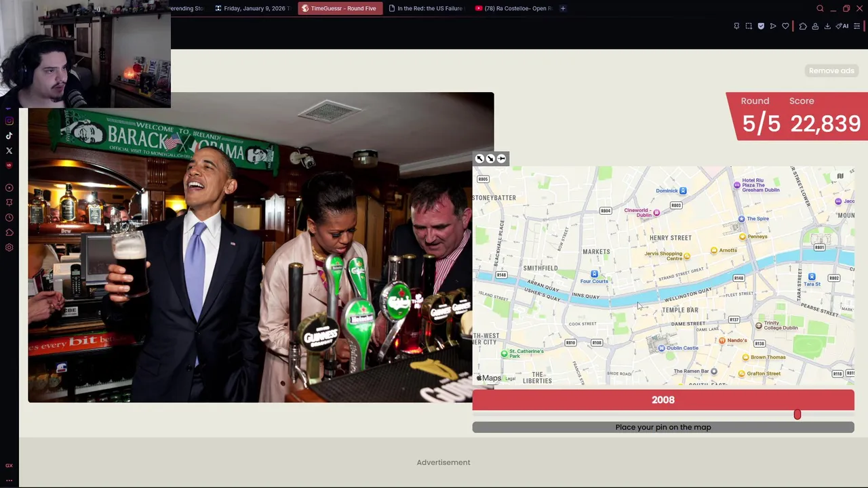Click the Trinity College Dublin marker
This screenshot has height=488, width=868.
click(x=759, y=325)
